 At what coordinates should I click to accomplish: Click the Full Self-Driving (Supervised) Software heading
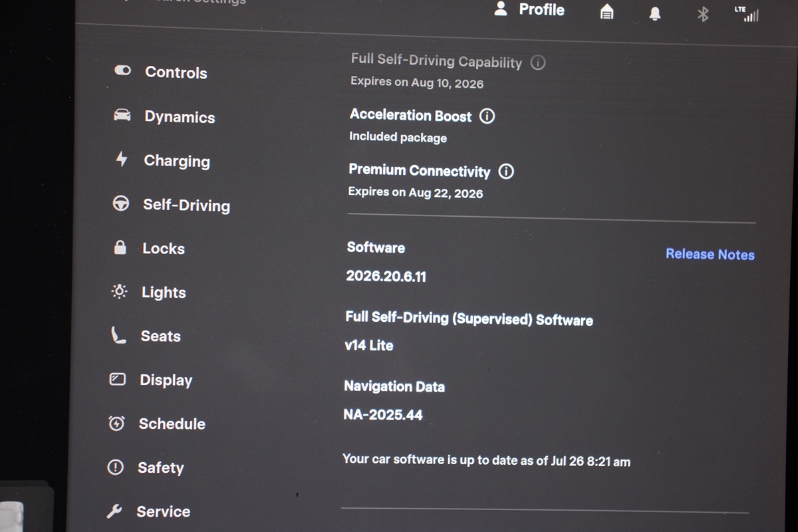(x=469, y=319)
